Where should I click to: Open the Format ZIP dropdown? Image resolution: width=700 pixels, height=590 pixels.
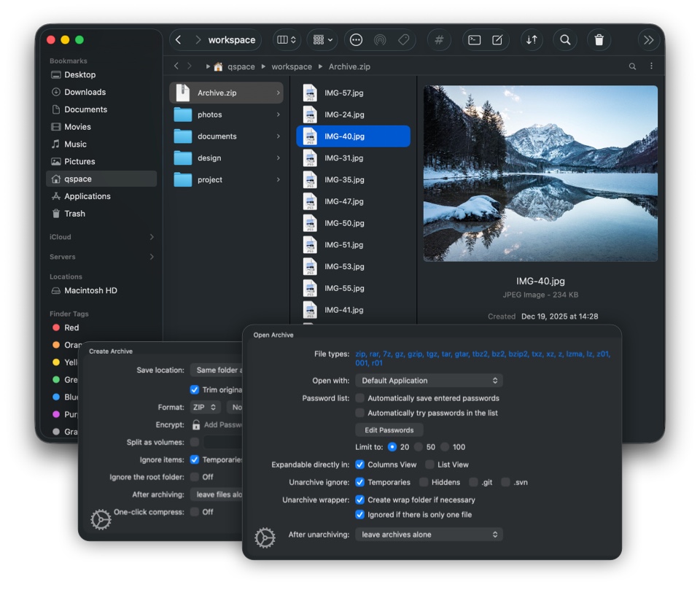(204, 407)
